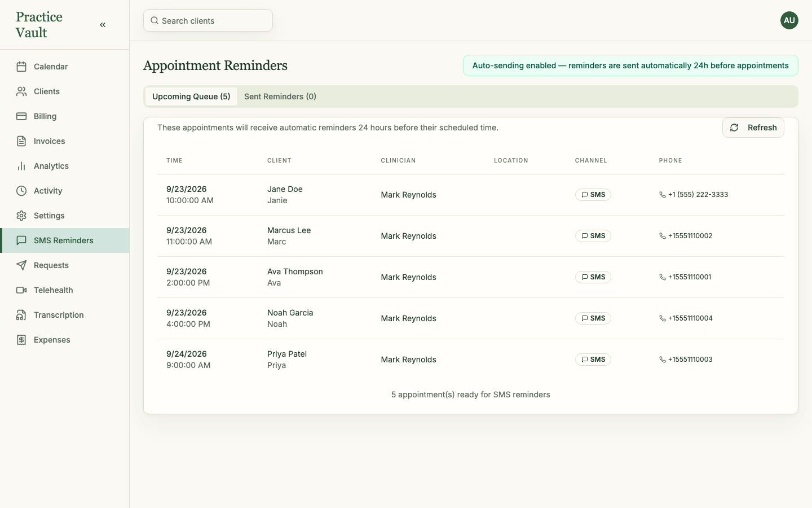Click the SMS badge in Noah Garcia row
Image resolution: width=812 pixels, height=508 pixels.
click(593, 318)
